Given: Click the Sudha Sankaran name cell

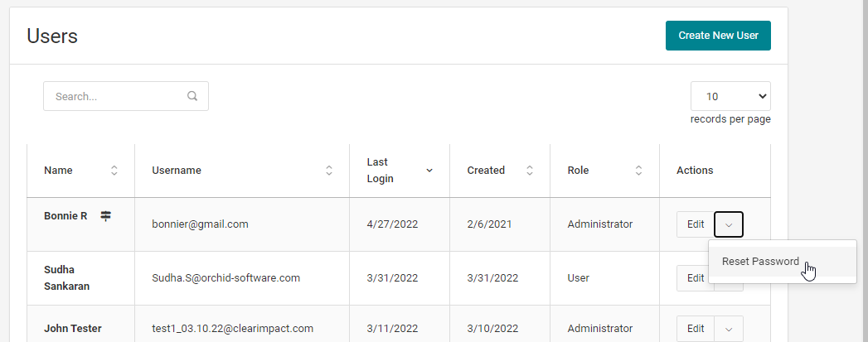Looking at the screenshot, I should coord(65,278).
